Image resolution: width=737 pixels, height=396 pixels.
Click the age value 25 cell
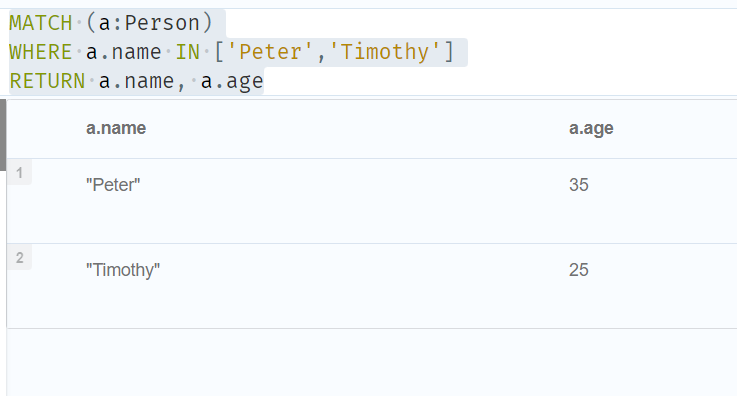(x=579, y=270)
